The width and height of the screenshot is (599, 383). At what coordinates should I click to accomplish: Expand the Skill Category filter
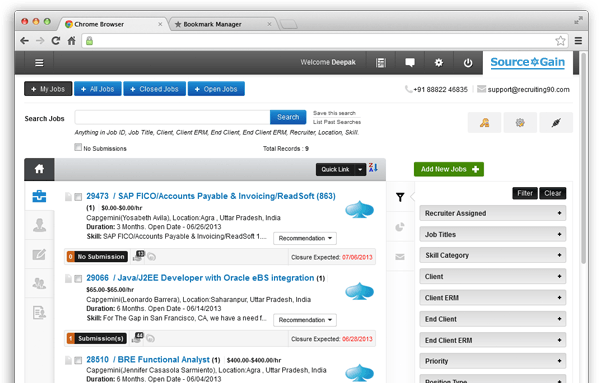coord(492,255)
